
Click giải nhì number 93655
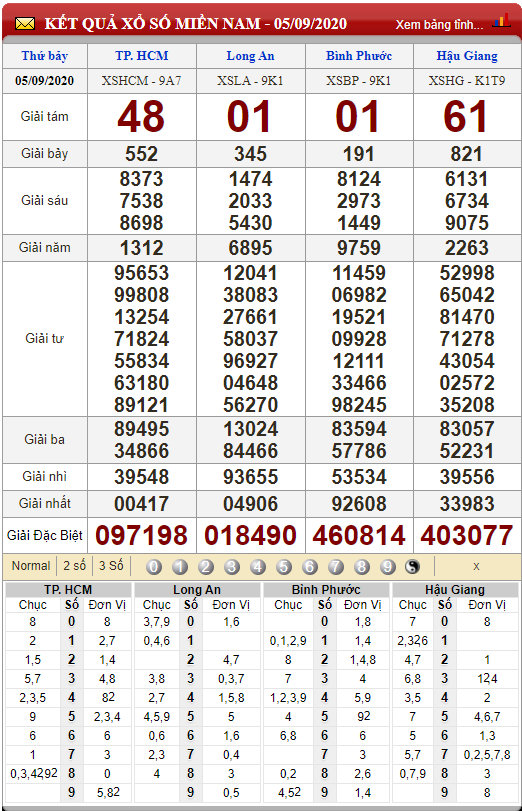coord(250,477)
